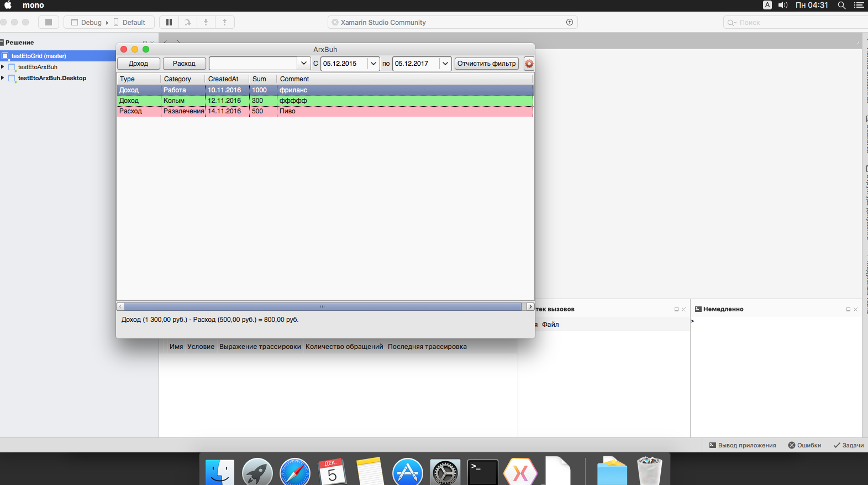Launch Terminal from the dock

click(482, 472)
